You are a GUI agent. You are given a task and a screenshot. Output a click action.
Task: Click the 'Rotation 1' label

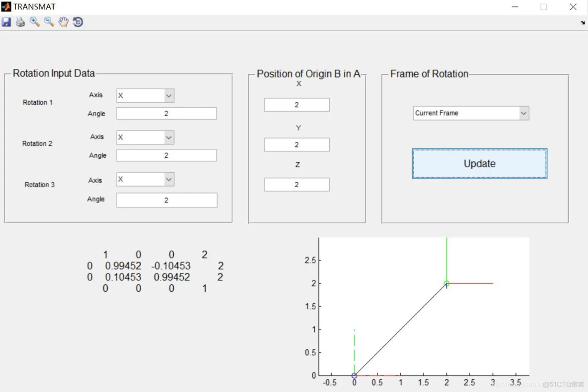pyautogui.click(x=38, y=102)
